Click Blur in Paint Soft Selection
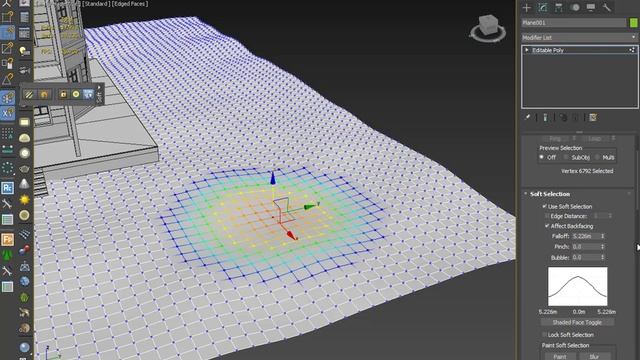The height and width of the screenshot is (360, 640). pyautogui.click(x=594, y=356)
